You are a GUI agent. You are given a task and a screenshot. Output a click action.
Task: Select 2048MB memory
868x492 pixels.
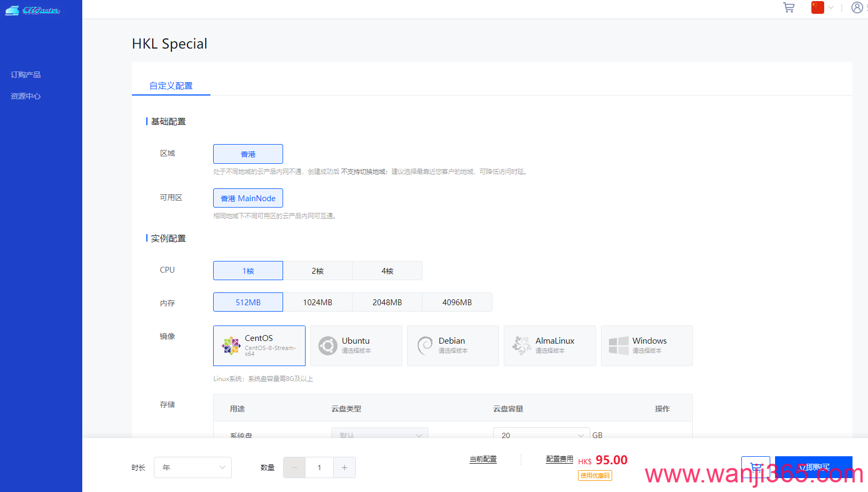387,302
